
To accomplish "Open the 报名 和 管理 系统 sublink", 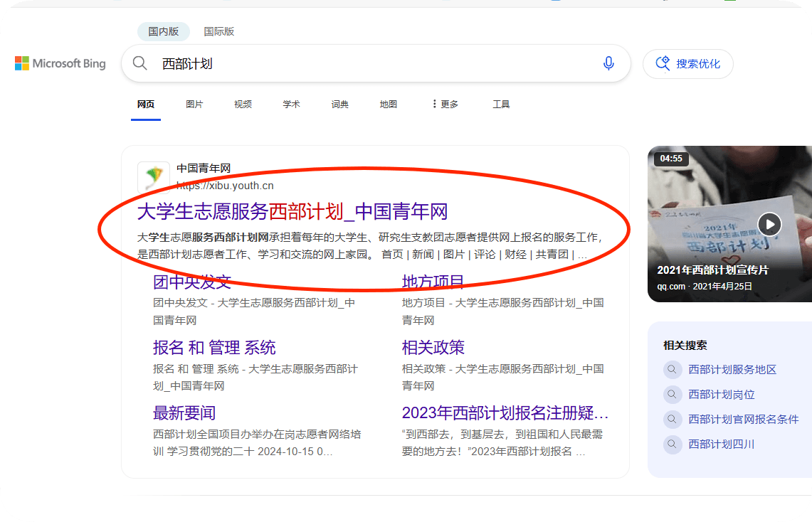I will click(214, 348).
